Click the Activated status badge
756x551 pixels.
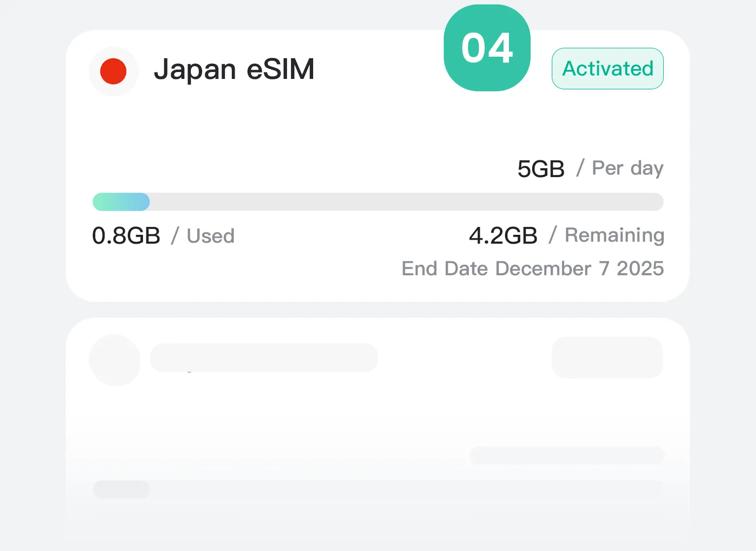[x=608, y=69]
